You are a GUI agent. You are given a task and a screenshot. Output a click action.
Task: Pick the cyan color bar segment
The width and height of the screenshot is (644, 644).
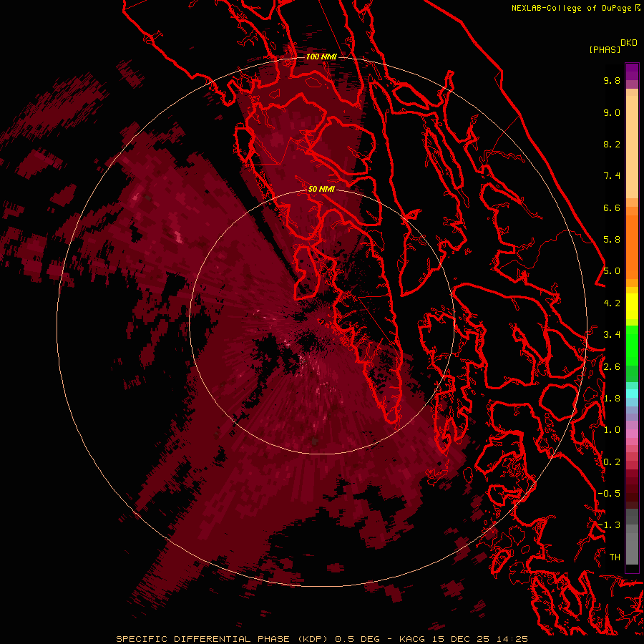pyautogui.click(x=632, y=393)
